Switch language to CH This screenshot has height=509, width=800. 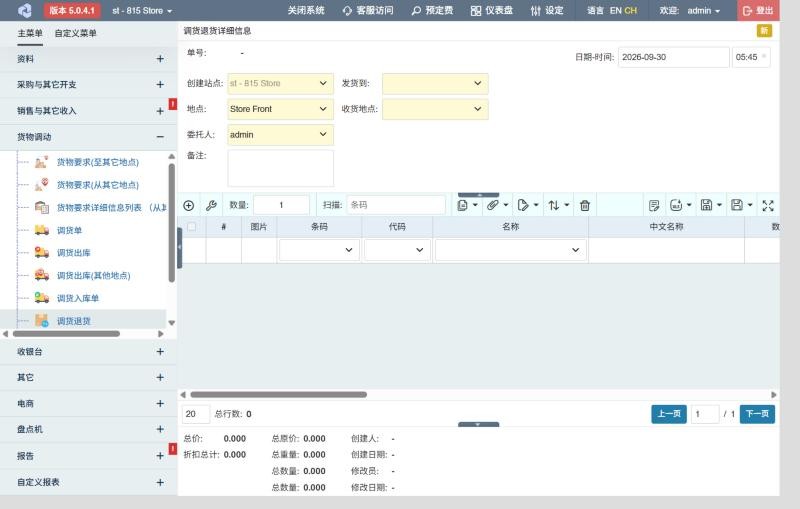coord(631,10)
